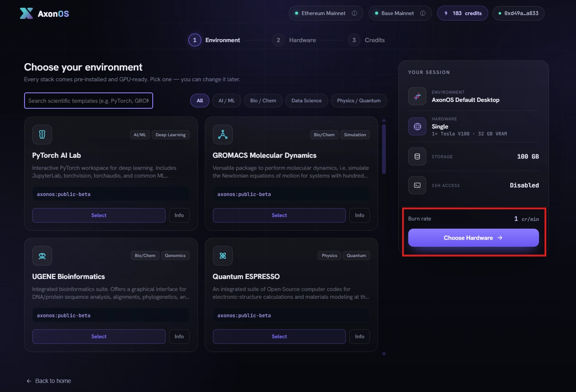Click the Choose Hardware button
Screen dimensions: 576x392
[473, 238]
